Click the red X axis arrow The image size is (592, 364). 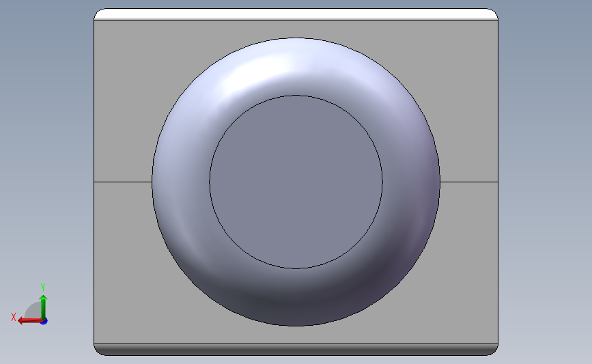tap(30, 320)
